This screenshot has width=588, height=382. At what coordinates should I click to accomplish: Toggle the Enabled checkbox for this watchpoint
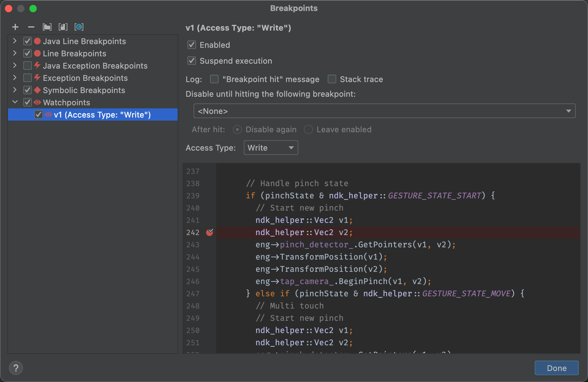coord(192,45)
